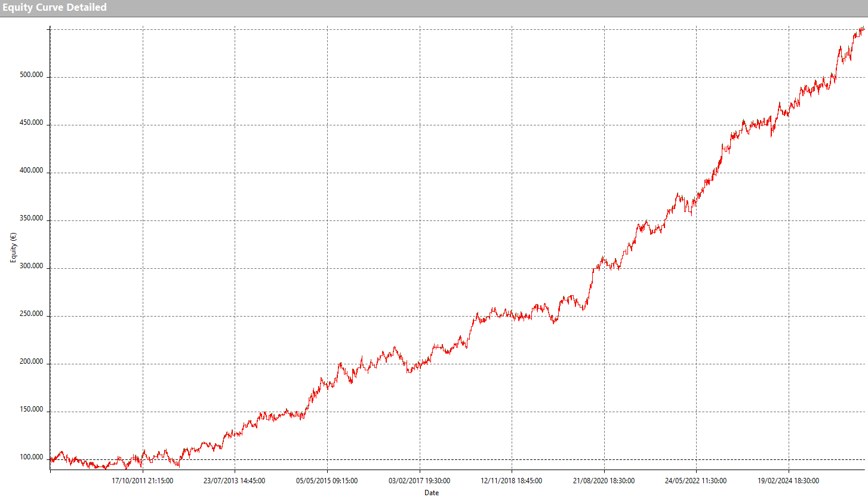Select the 12/11/2018 18:45:00 date label

coord(512,481)
